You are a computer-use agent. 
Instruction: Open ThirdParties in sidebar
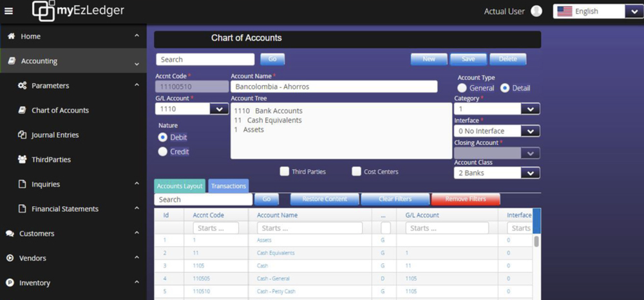(52, 159)
